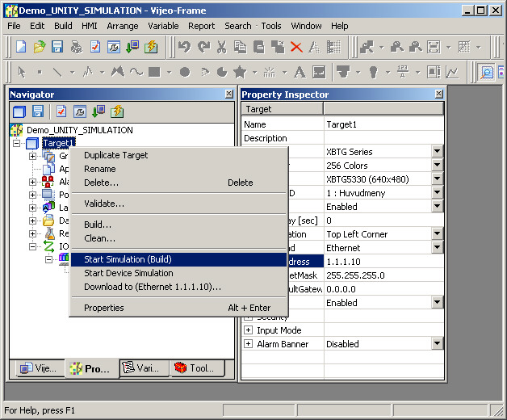Select the Rectangle drawing tool

pos(154,72)
